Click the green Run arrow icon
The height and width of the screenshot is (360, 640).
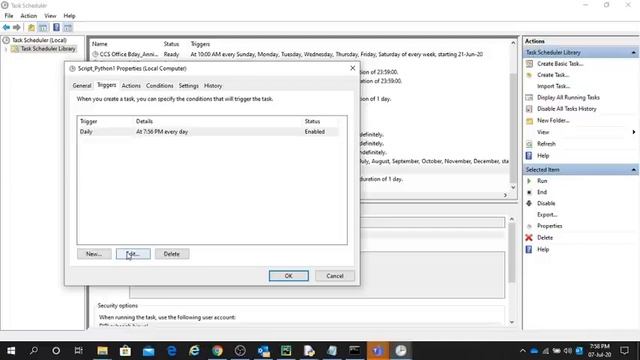[x=529, y=181]
